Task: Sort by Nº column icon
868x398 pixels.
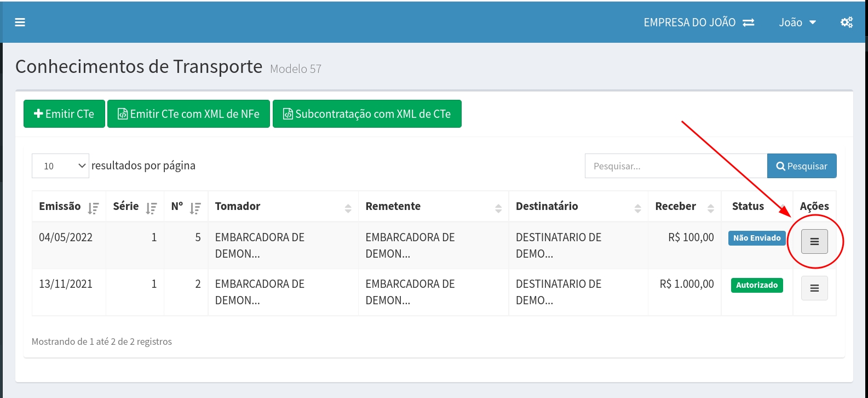Action: [195, 208]
